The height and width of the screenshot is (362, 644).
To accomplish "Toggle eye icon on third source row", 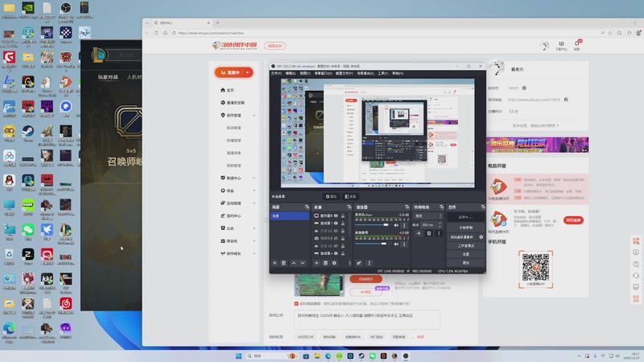I will pos(336,231).
